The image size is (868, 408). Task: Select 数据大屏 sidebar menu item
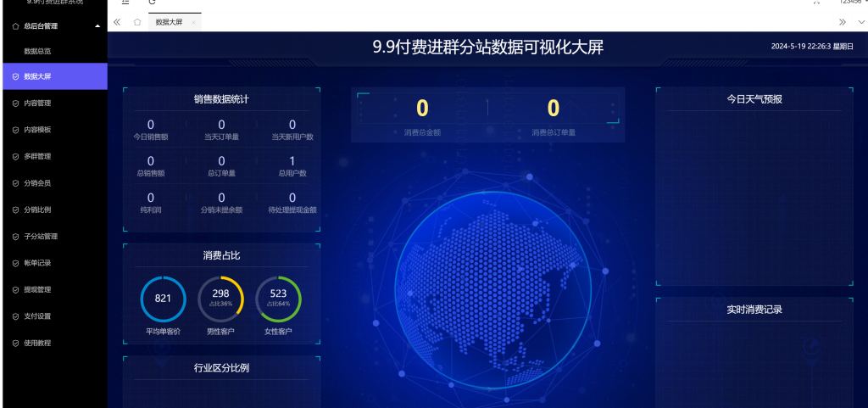[x=53, y=76]
